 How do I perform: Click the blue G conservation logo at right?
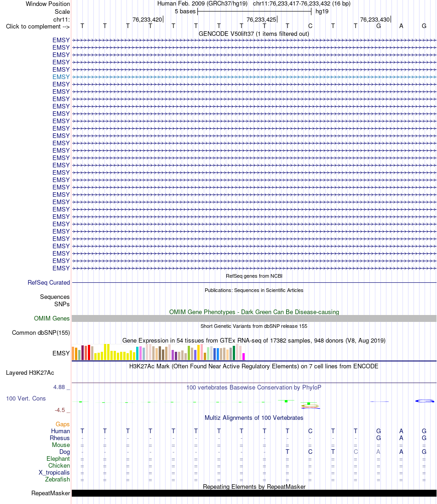coord(425,401)
